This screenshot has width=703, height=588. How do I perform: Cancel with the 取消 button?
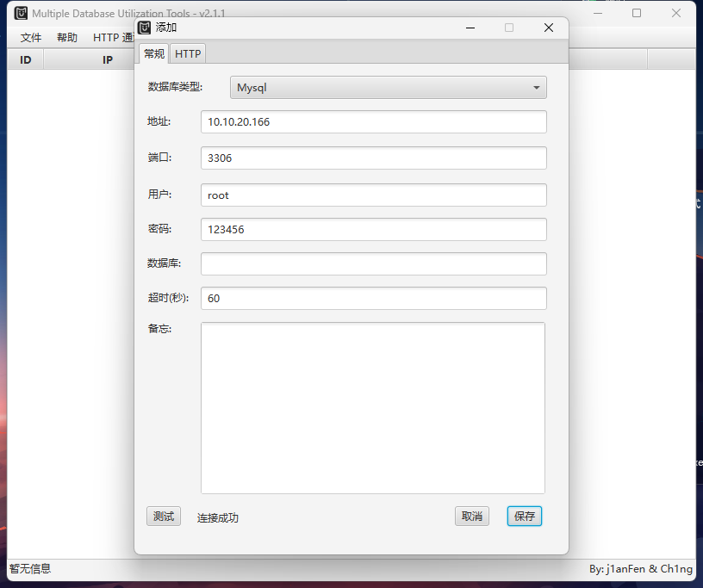(472, 517)
